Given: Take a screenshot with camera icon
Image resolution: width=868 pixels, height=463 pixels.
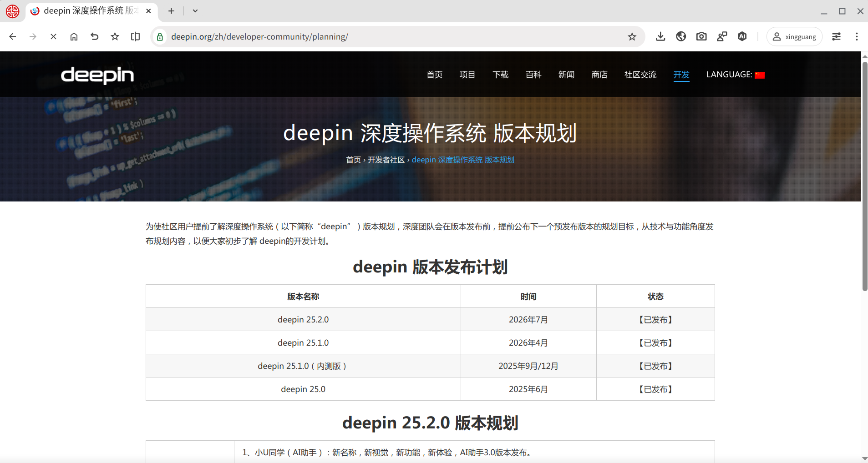Looking at the screenshot, I should [701, 36].
